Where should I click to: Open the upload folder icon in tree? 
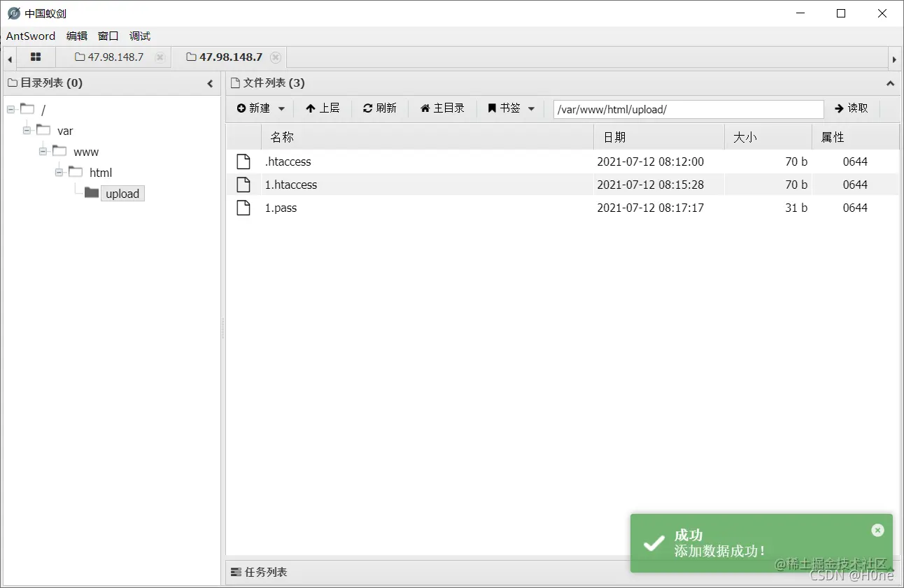coord(90,193)
